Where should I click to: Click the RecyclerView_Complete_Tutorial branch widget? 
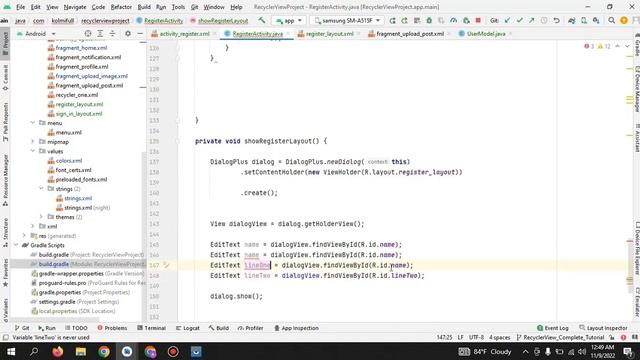tap(560, 338)
